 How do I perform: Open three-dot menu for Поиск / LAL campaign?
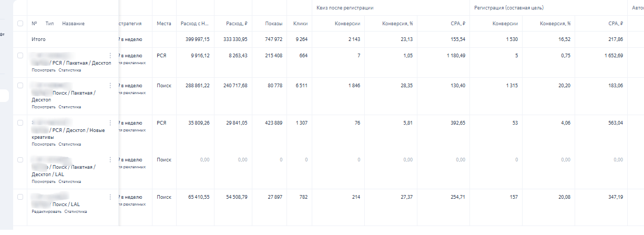(x=110, y=197)
